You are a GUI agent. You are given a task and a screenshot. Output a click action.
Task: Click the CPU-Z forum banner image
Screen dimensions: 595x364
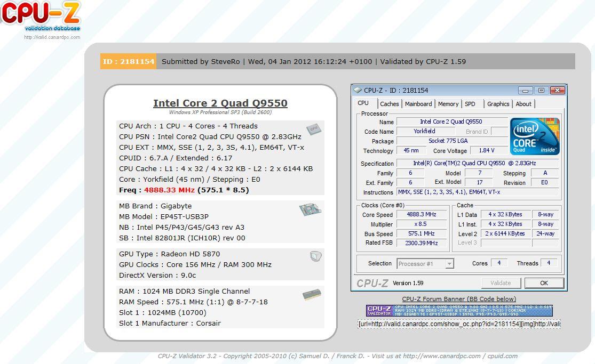tap(459, 311)
